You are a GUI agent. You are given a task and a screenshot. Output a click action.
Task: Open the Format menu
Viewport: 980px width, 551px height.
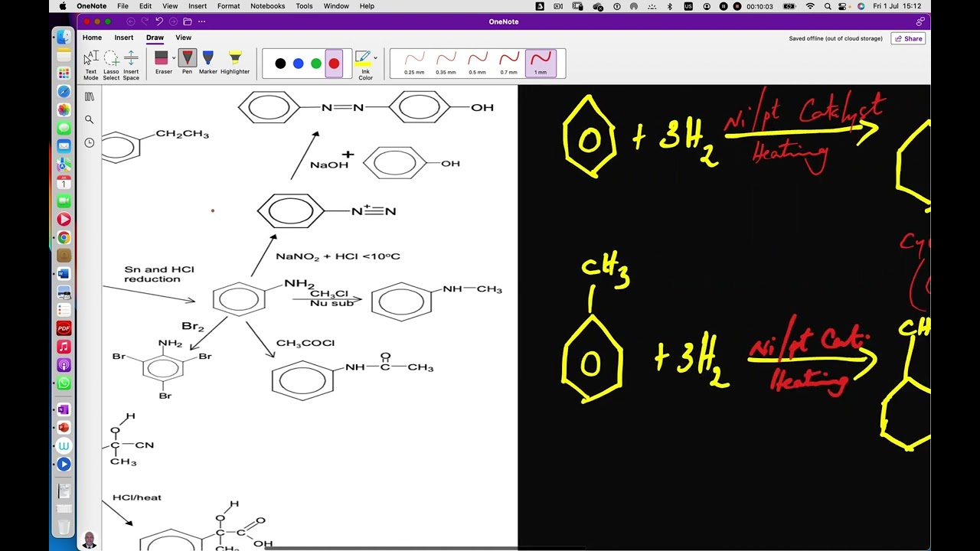tap(228, 6)
